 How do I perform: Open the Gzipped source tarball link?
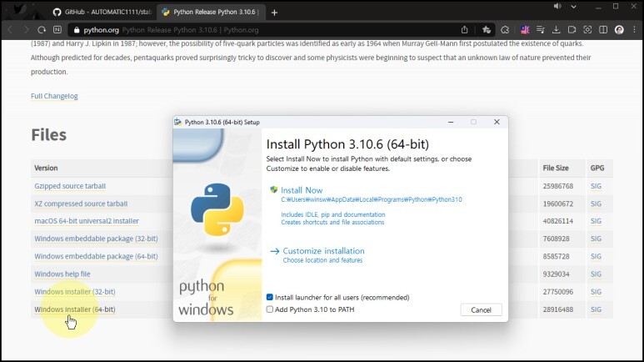coord(70,186)
